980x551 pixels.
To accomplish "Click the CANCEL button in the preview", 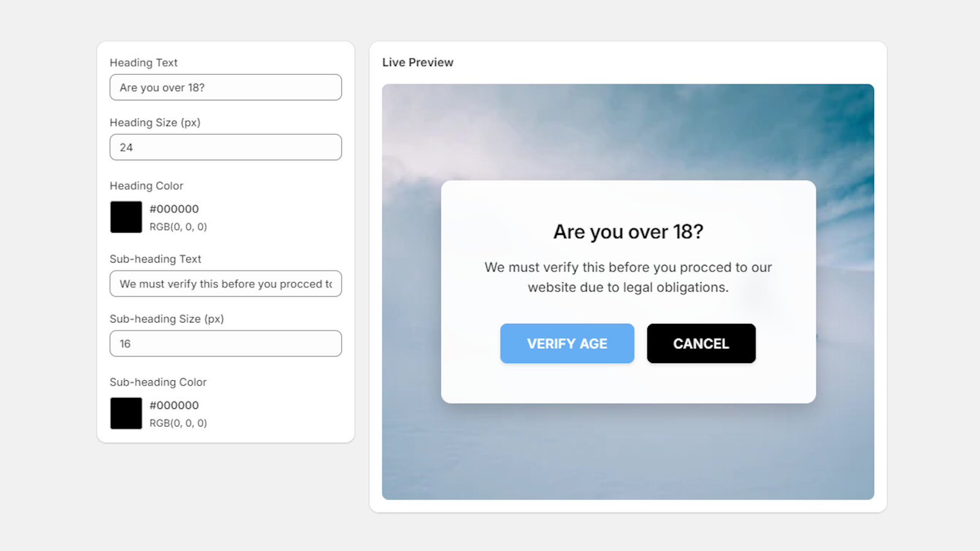I will [x=701, y=343].
